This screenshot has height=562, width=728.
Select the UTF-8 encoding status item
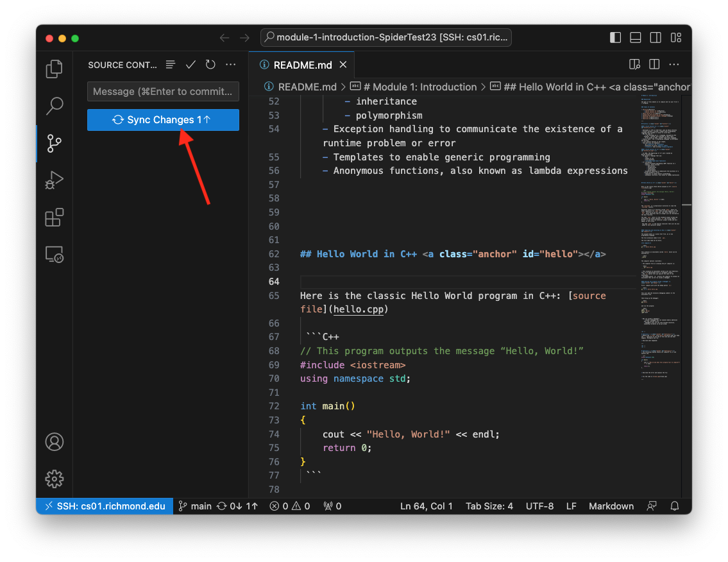point(539,506)
